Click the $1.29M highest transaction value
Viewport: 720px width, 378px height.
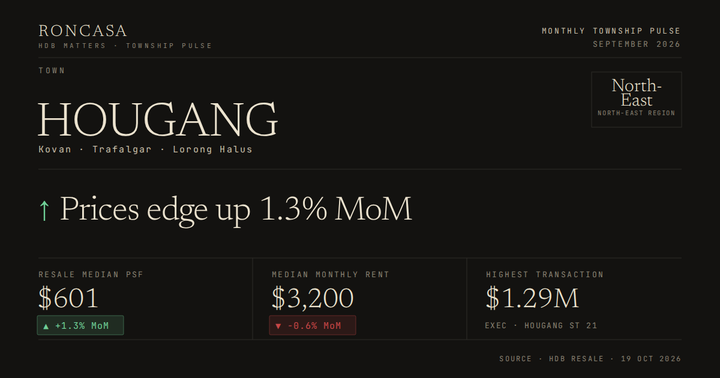(x=532, y=298)
